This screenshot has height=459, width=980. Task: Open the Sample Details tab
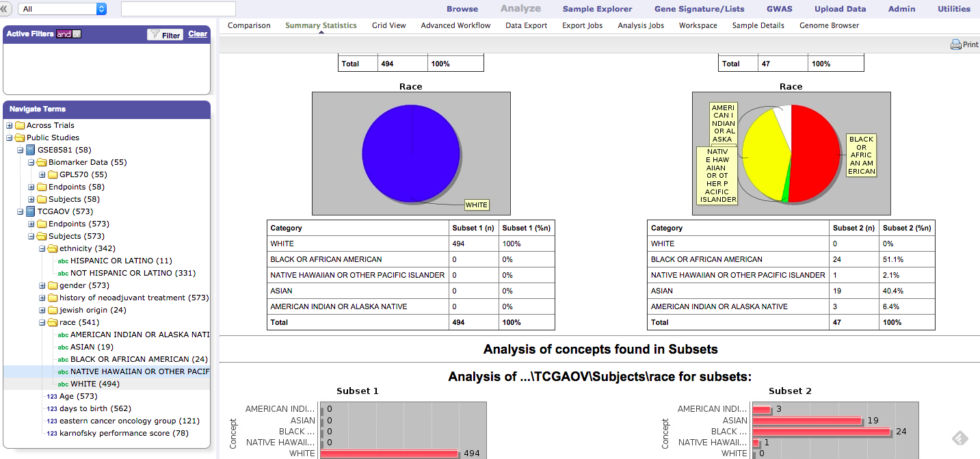[758, 25]
